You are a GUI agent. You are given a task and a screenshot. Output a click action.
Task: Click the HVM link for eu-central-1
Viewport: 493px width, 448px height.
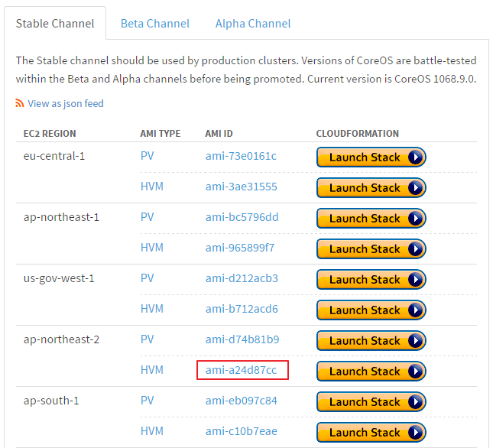152,187
